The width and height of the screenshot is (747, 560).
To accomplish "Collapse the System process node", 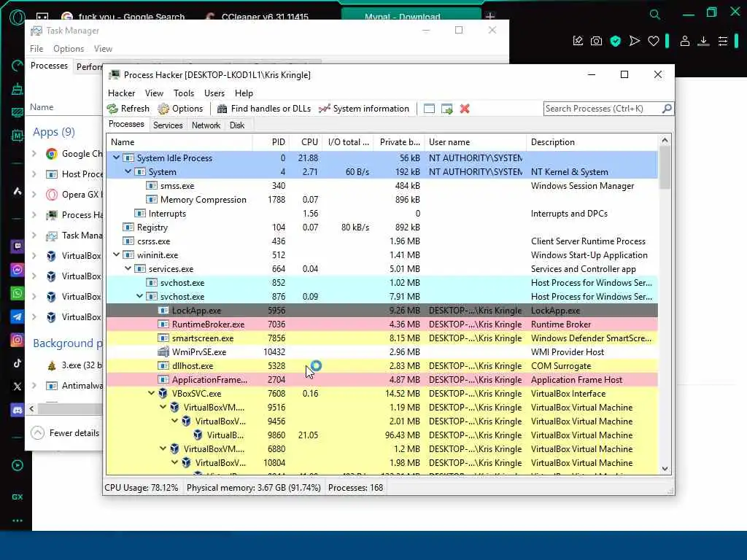I will pos(128,171).
